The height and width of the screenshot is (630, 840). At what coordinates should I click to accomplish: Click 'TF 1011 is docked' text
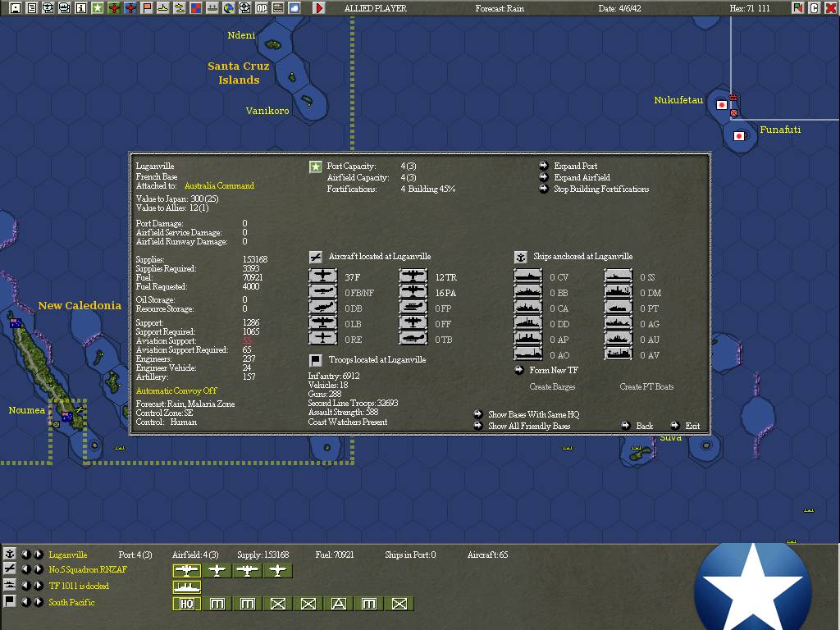click(79, 586)
